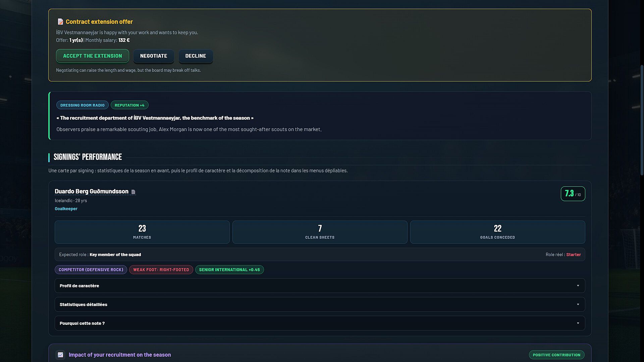Open the note icon next to Duardo Berg Guðmundsson
This screenshot has height=362, width=644.
tap(133, 192)
